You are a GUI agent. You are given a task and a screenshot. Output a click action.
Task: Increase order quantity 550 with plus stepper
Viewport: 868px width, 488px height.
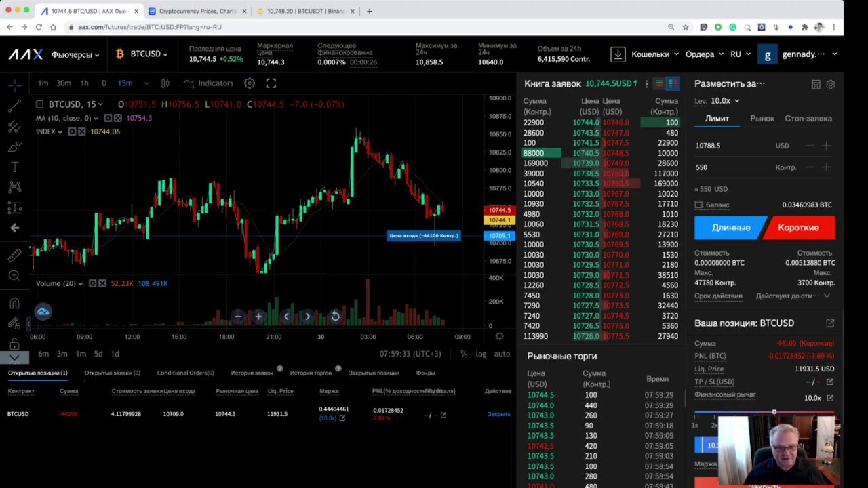coord(826,167)
